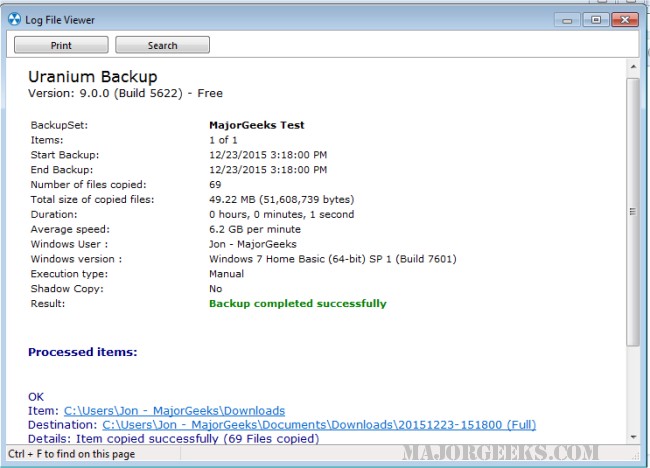Click the 'OK' status under Processed items

tap(36, 397)
